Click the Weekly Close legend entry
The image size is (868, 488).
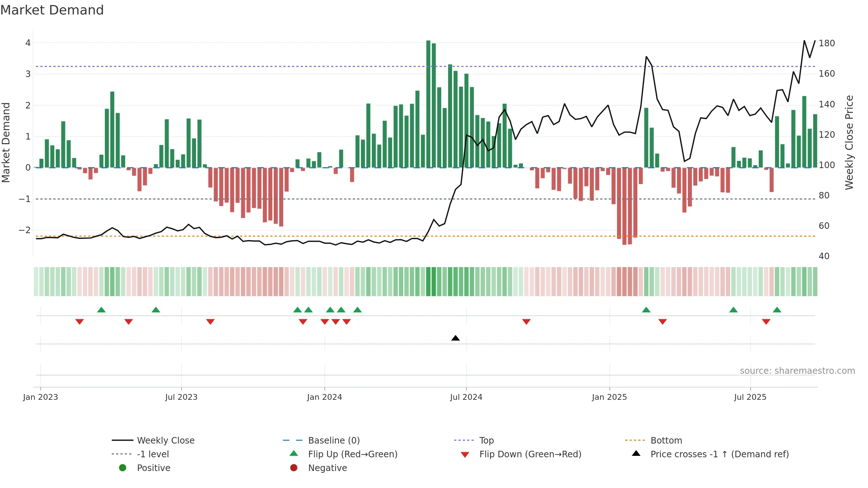tap(153, 440)
